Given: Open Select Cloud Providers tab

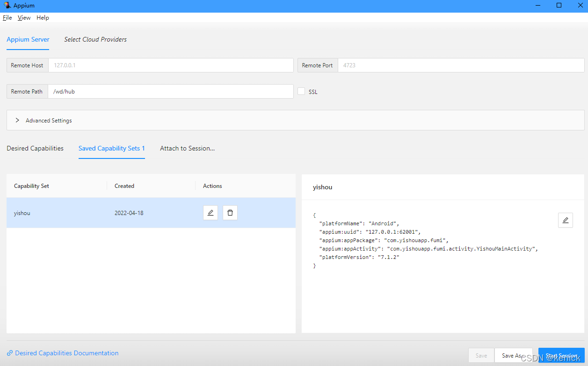Looking at the screenshot, I should click(x=95, y=39).
